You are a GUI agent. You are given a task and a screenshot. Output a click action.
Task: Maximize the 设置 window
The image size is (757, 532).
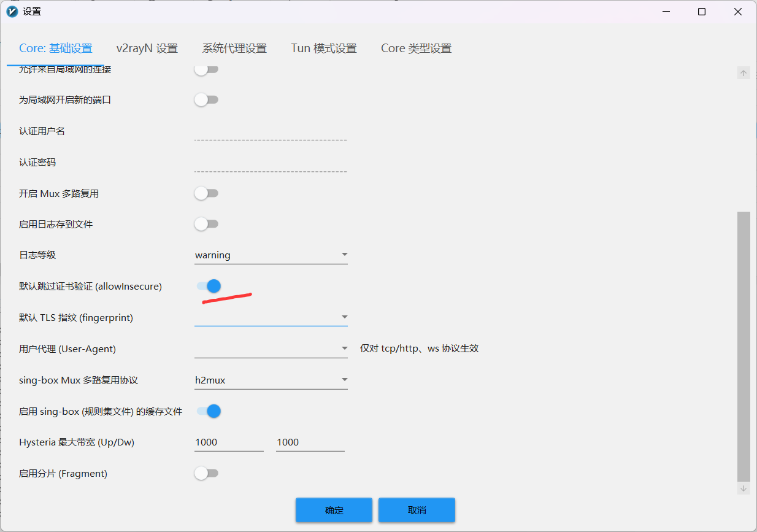[x=702, y=12]
